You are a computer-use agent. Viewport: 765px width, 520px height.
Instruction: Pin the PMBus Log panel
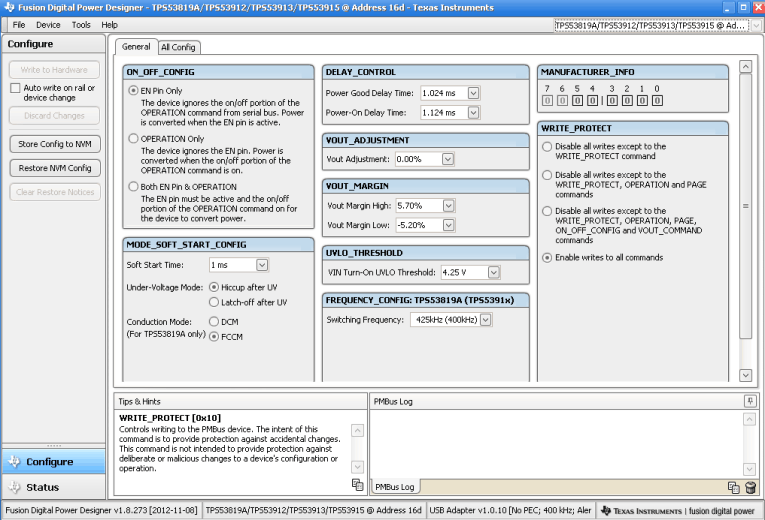[x=749, y=401]
